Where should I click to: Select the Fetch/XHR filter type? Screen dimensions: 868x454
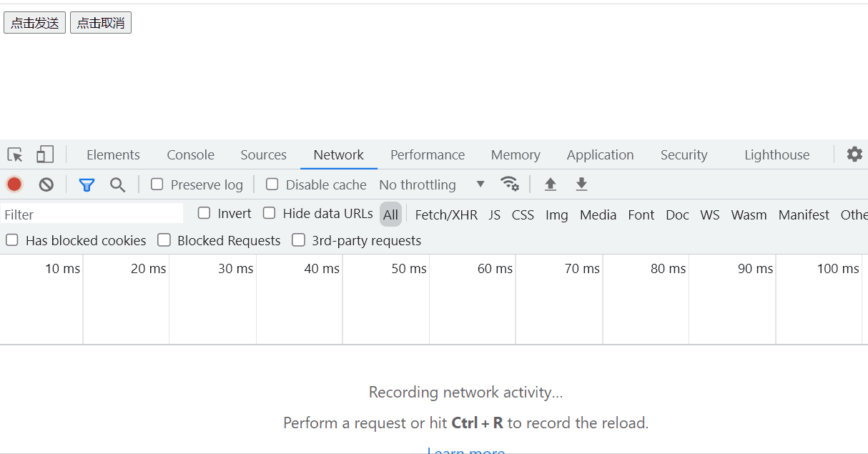pyautogui.click(x=446, y=214)
